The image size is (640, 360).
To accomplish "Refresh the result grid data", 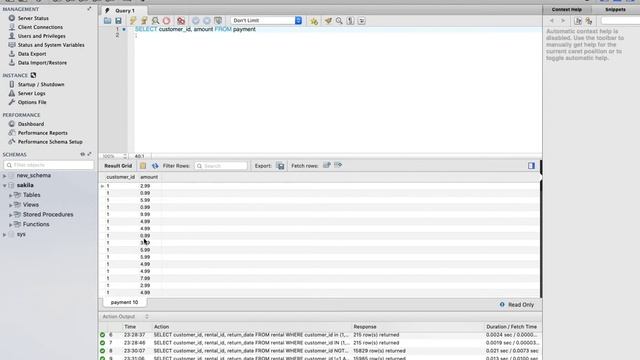I will coord(155,166).
